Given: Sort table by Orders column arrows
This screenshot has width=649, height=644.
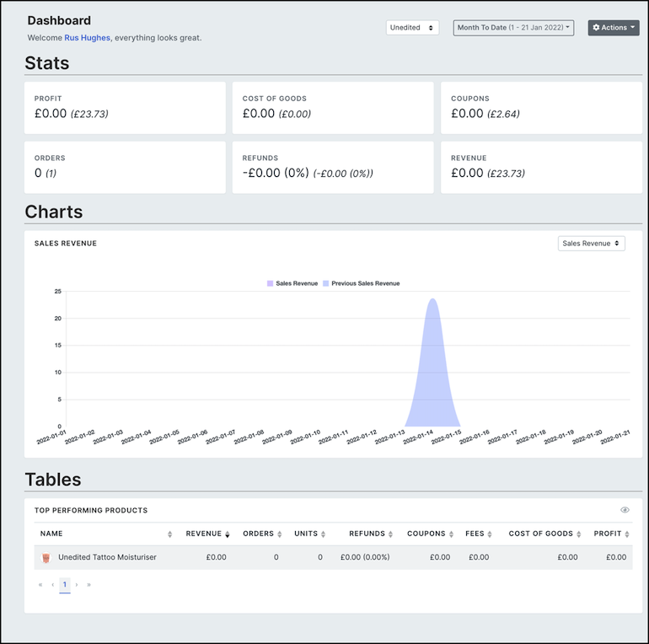Looking at the screenshot, I should click(279, 534).
